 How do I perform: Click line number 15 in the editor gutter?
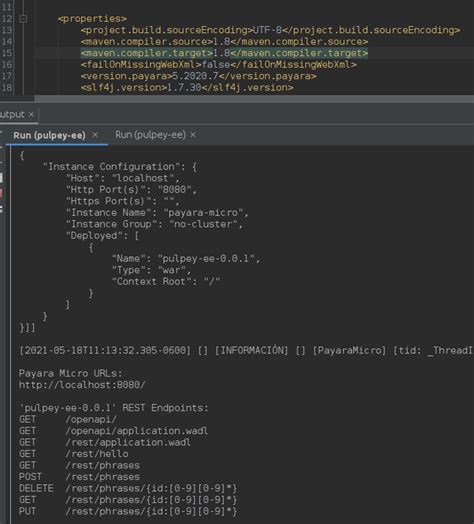click(7, 53)
